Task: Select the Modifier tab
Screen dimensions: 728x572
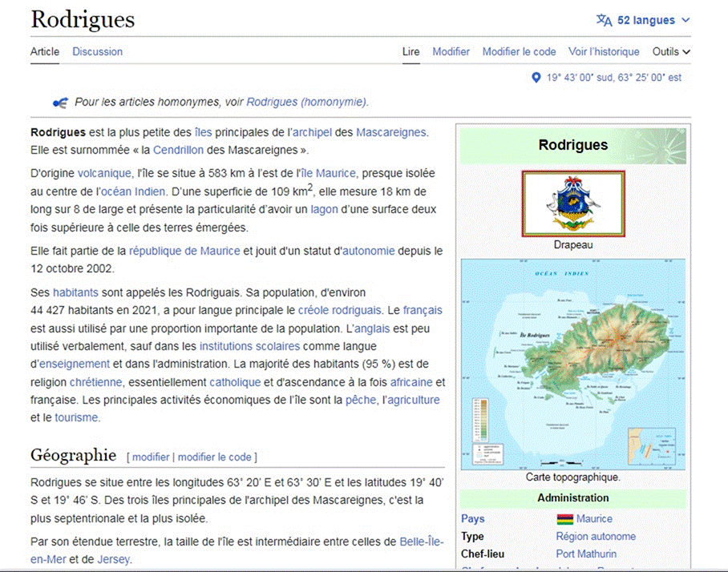Action: 451,51
